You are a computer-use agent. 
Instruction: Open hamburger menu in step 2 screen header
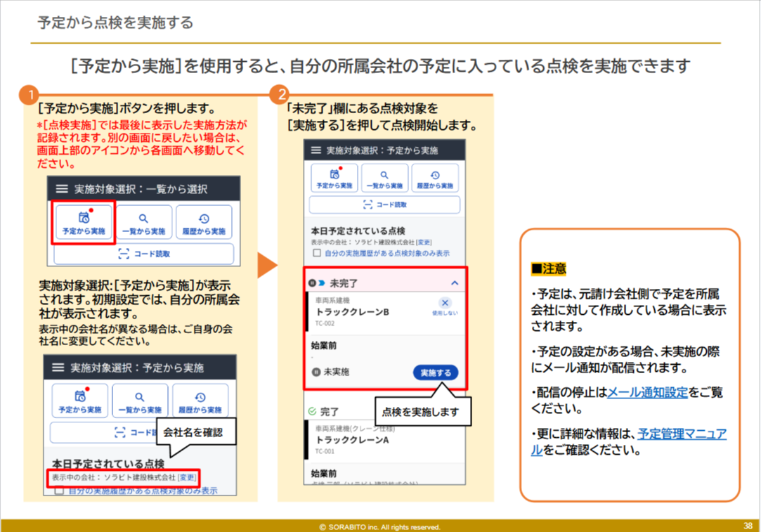[x=316, y=150]
